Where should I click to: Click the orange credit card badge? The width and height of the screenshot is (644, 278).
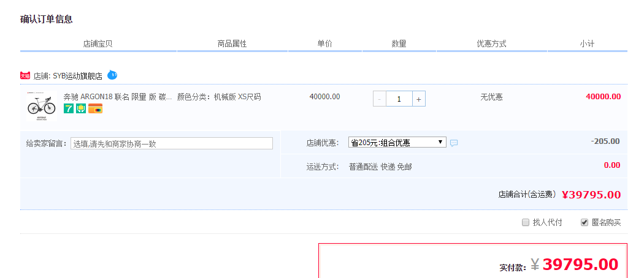click(95, 108)
